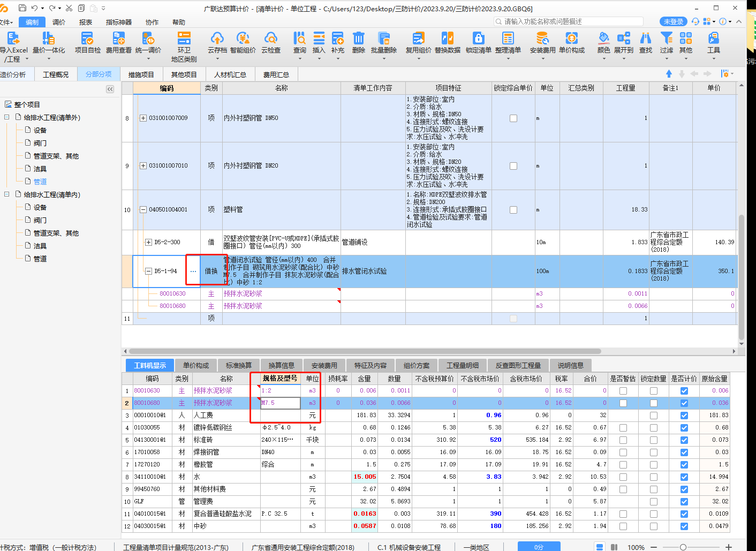
Task: Open the 报表 ribbon tab
Action: click(x=86, y=22)
